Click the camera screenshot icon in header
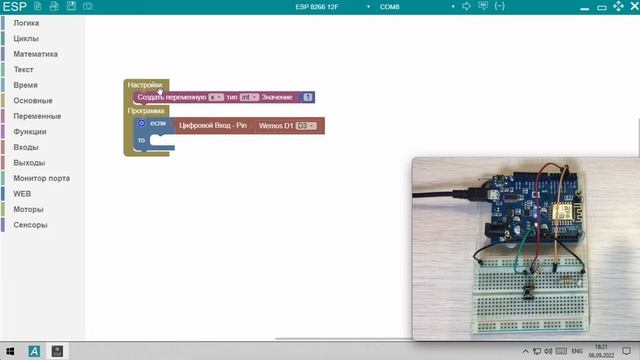 (88, 6)
